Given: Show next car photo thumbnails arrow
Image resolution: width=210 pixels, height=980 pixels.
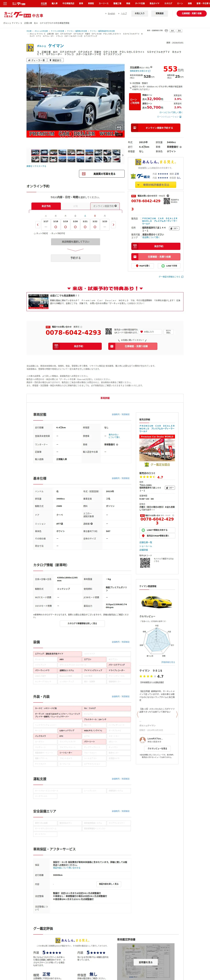Looking at the screenshot, I should 123,155.
